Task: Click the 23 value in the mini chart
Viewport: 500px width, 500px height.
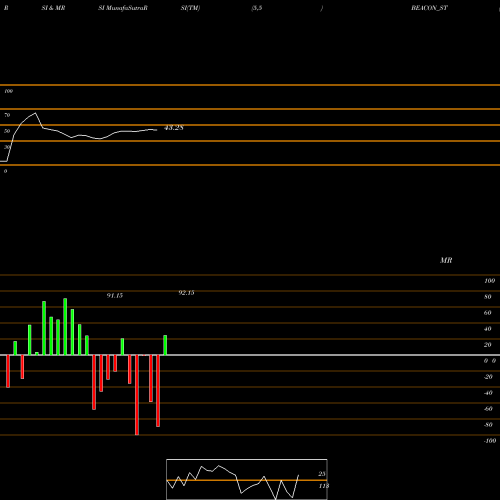Action: pyautogui.click(x=322, y=474)
